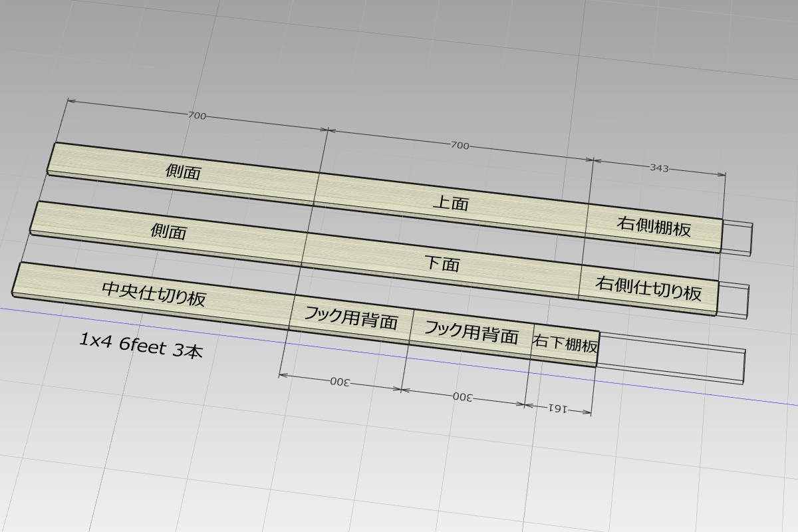Select the 側面 label on the middle board
Screen dimensions: 798x532
pyautogui.click(x=169, y=232)
